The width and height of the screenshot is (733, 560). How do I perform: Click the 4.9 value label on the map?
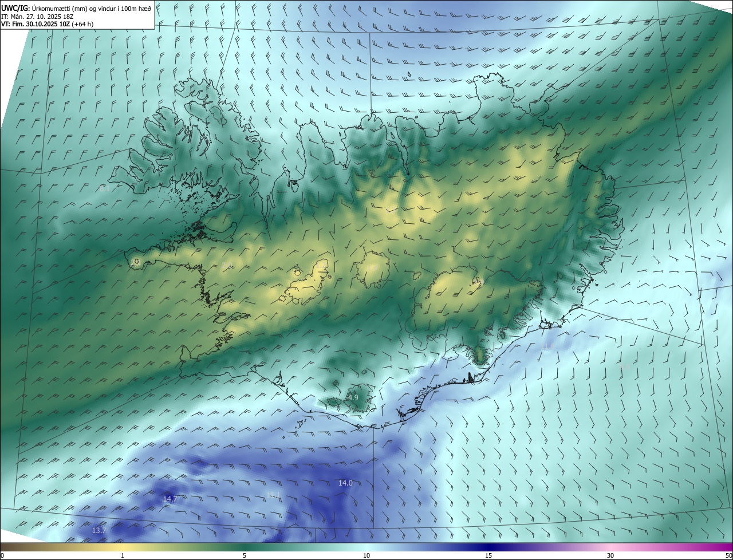point(353,397)
